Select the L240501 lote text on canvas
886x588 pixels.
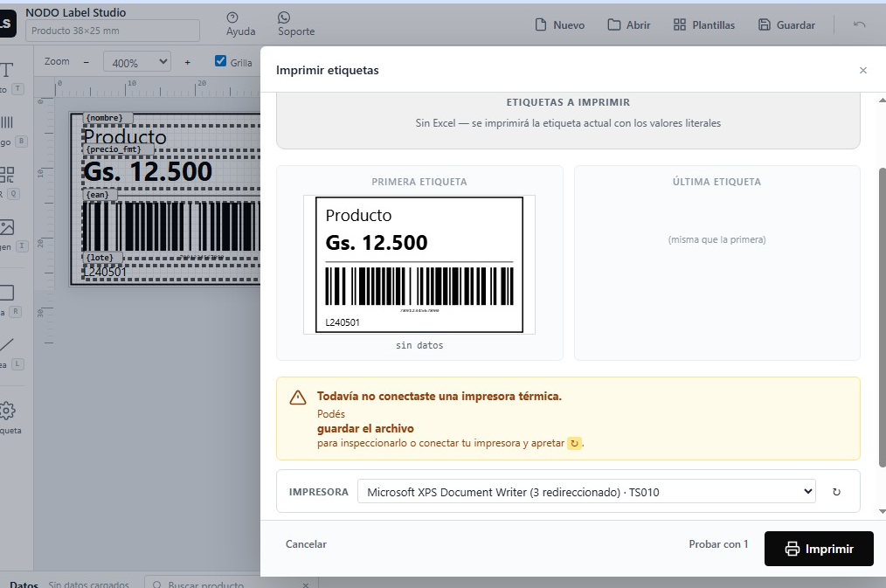105,273
